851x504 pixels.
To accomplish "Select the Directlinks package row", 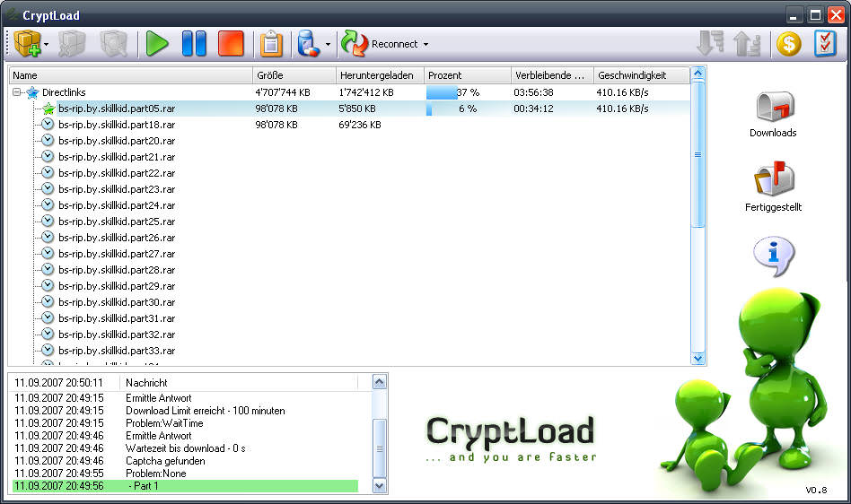I will pyautogui.click(x=349, y=92).
